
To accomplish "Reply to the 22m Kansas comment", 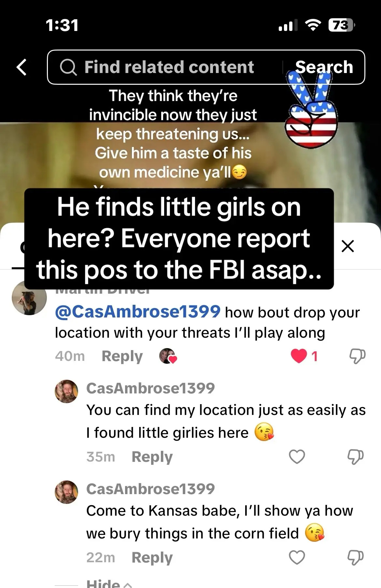I will pos(152,557).
